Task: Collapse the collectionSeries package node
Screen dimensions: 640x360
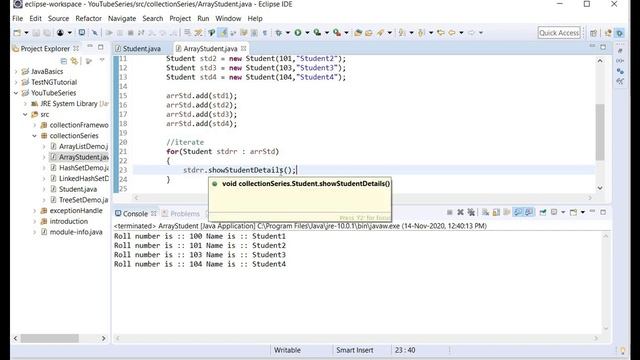Action: 34,136
